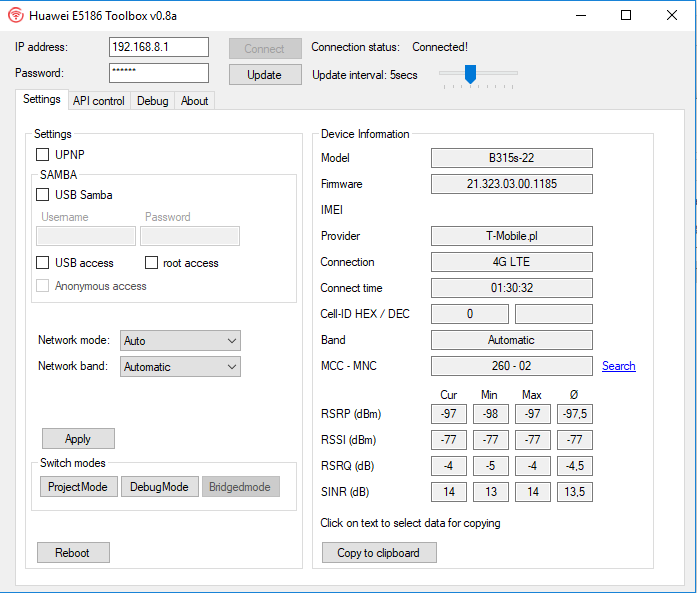This screenshot has width=697, height=593.
Task: Select the SINR current value 14
Action: [449, 492]
